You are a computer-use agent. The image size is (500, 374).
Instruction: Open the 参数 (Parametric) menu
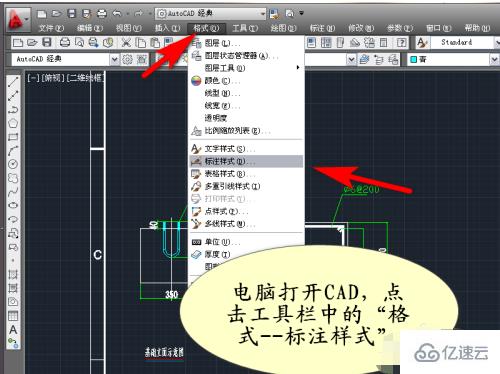(400, 28)
